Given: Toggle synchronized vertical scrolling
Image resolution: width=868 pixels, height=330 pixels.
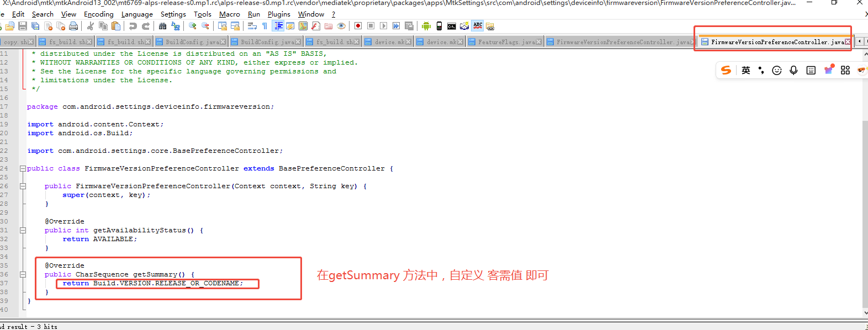Looking at the screenshot, I should (x=223, y=26).
